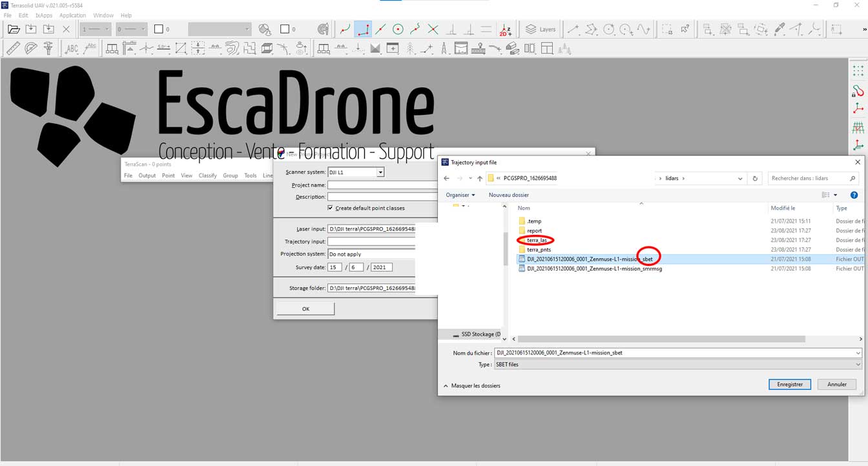Open the Classify menu in TerraScan

[x=207, y=175]
